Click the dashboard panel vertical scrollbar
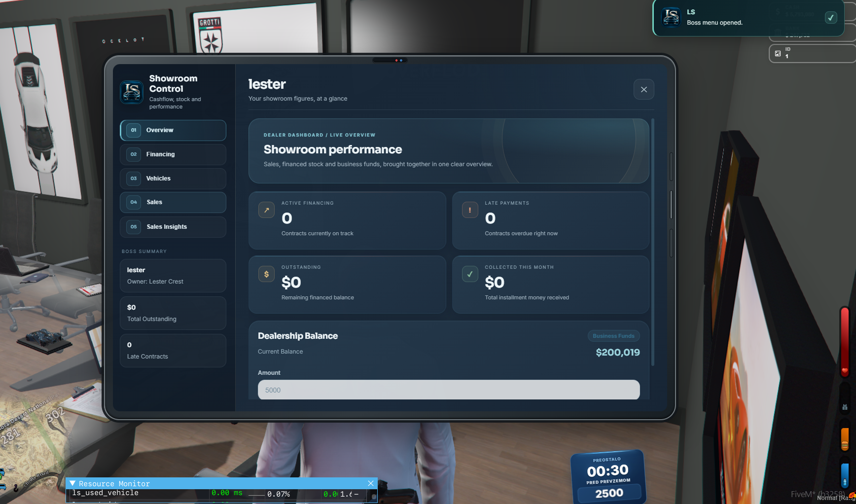Screen dimensions: 856x504 [x=653, y=242]
